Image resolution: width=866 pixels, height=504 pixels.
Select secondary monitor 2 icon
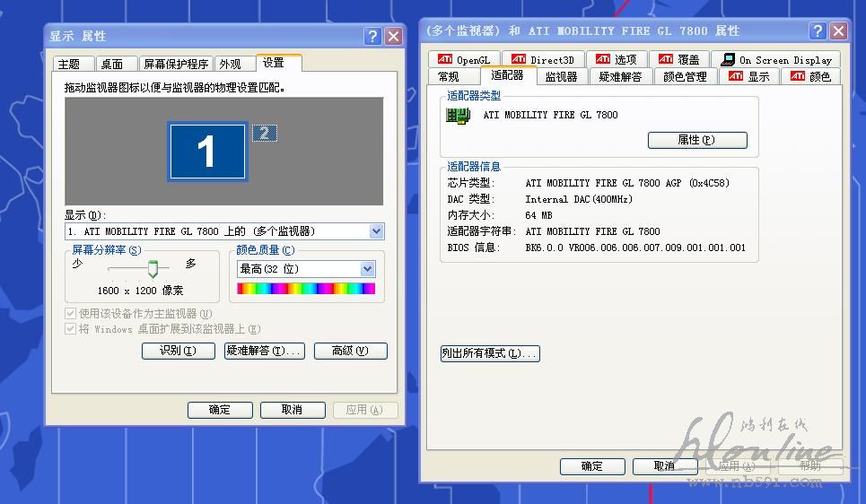263,134
